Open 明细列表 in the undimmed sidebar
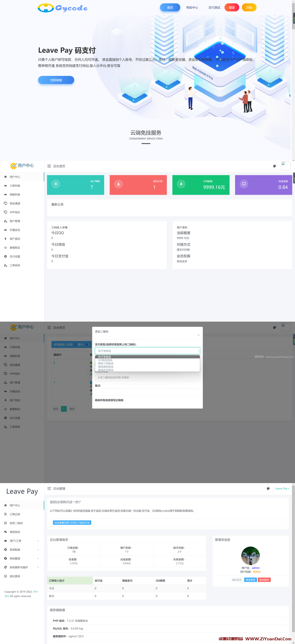 click(15, 194)
